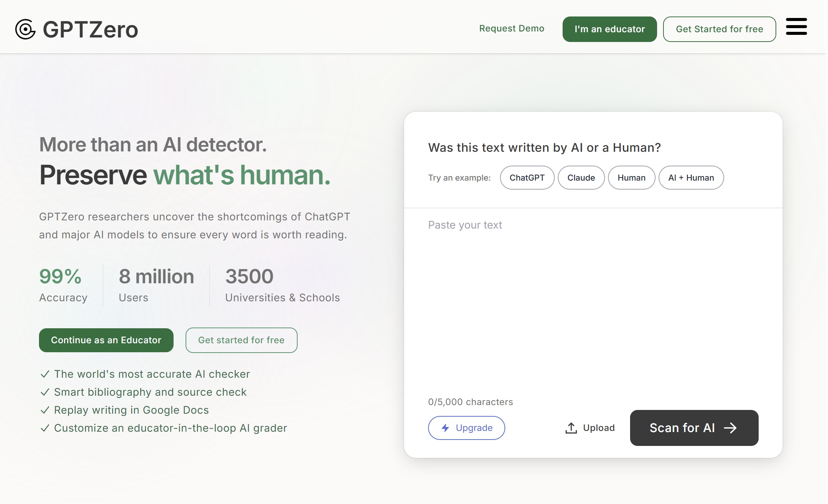Click the 3500 Universities & Schools statistic
The height and width of the screenshot is (504, 828).
click(x=282, y=285)
